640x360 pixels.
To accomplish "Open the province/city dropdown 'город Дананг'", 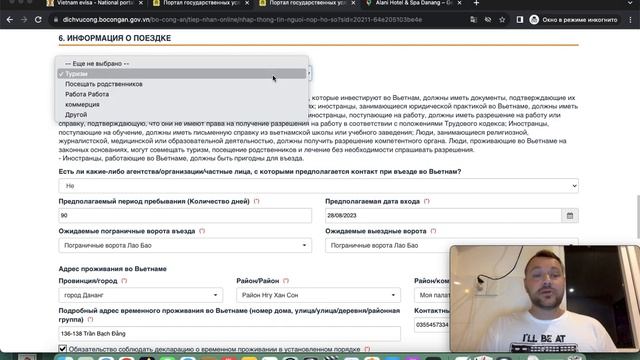I will [141, 295].
